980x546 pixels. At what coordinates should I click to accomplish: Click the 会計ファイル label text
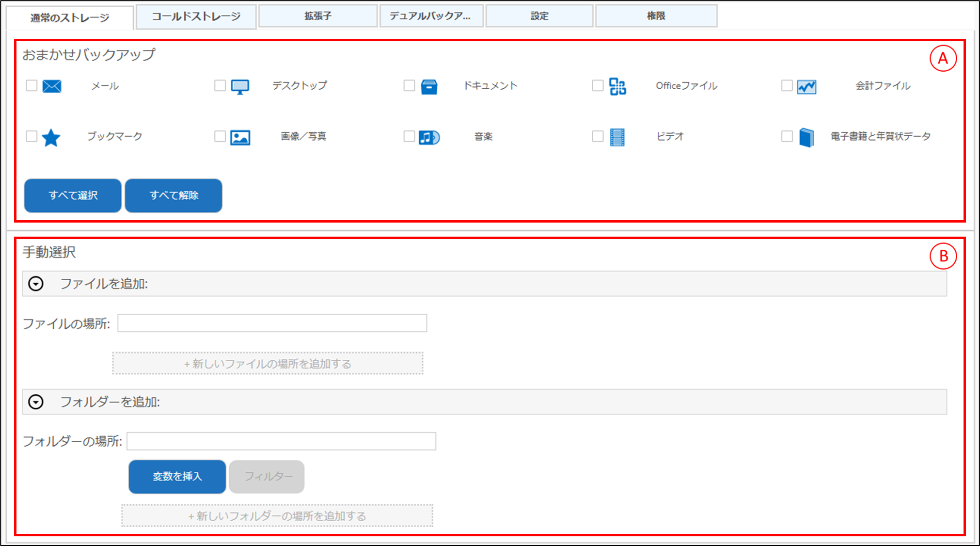click(883, 86)
